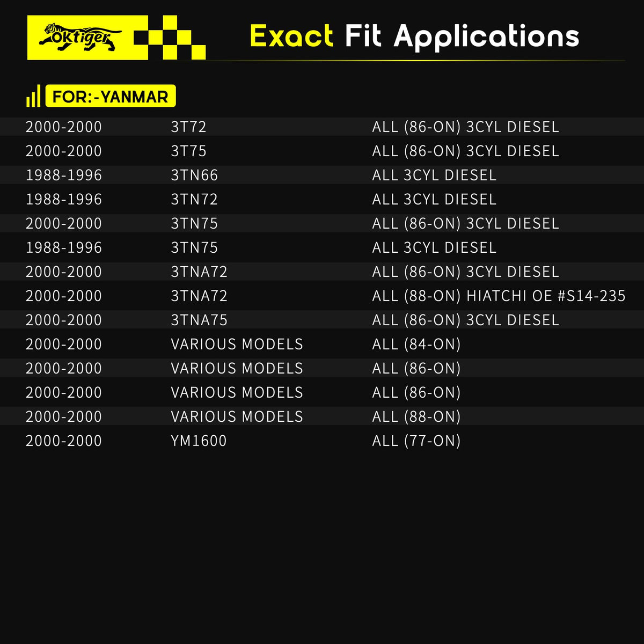Select year 2000-2000 in the 3T72 row

point(64,127)
